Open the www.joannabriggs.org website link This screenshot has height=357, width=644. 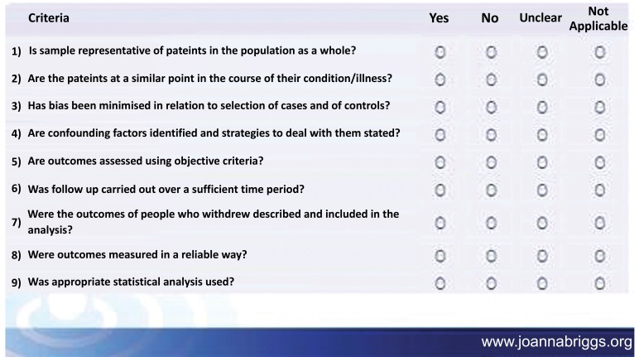click(x=556, y=342)
